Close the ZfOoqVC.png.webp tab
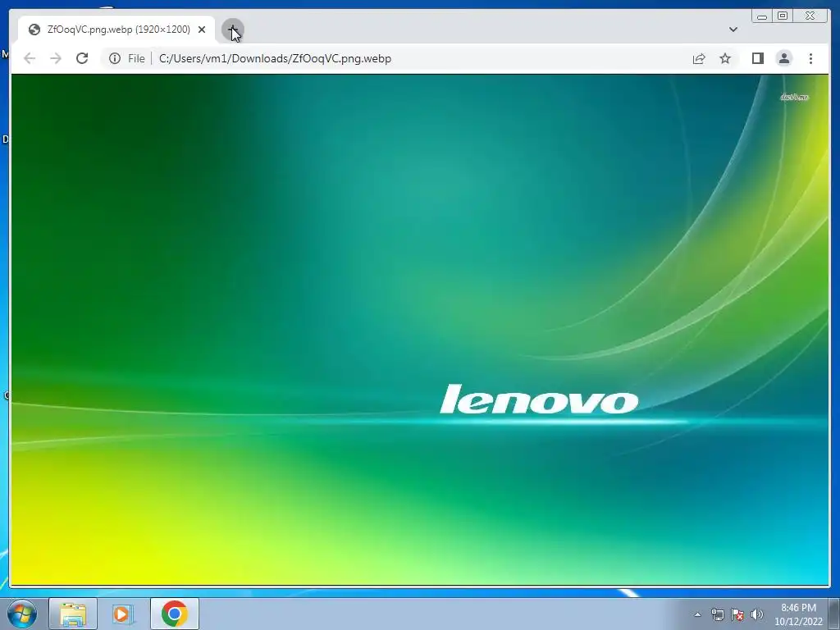840x630 pixels. pyautogui.click(x=202, y=30)
